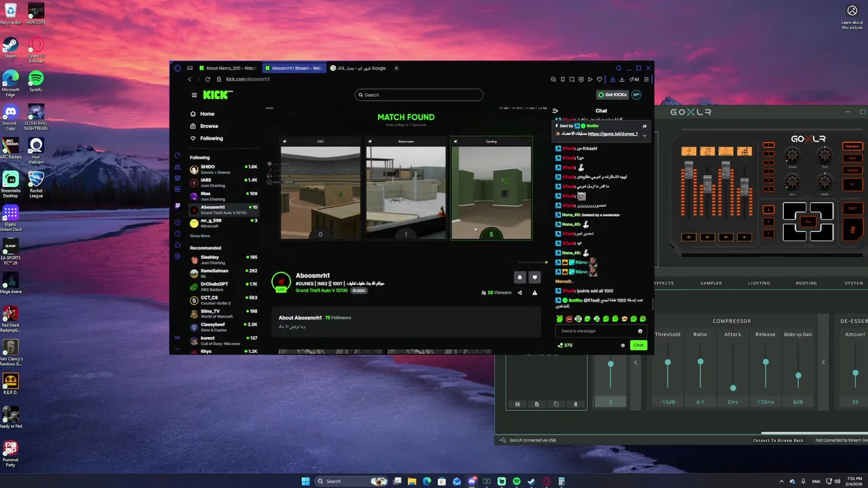Adjust GoXLR compressor Ratio slider
The height and width of the screenshot is (488, 868).
pyautogui.click(x=701, y=363)
